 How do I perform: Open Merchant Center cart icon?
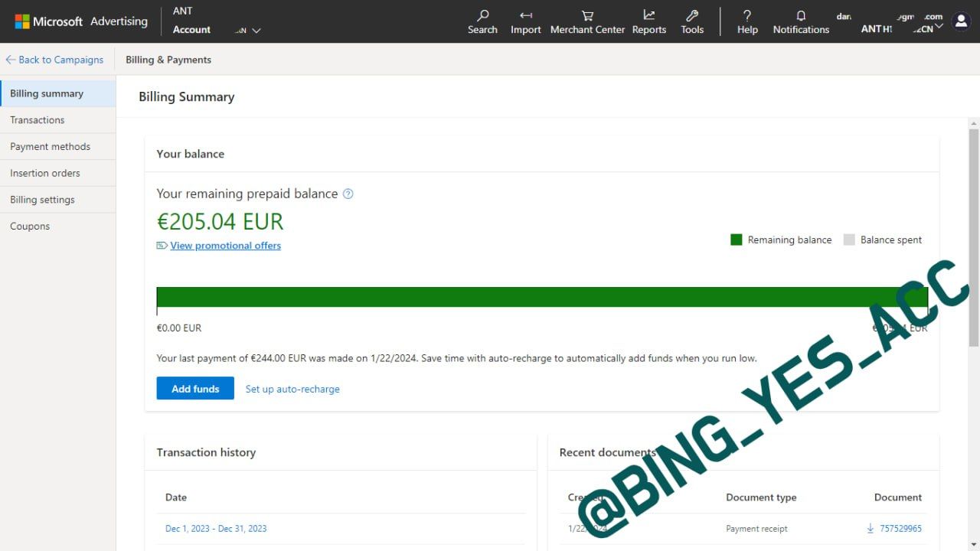[587, 15]
